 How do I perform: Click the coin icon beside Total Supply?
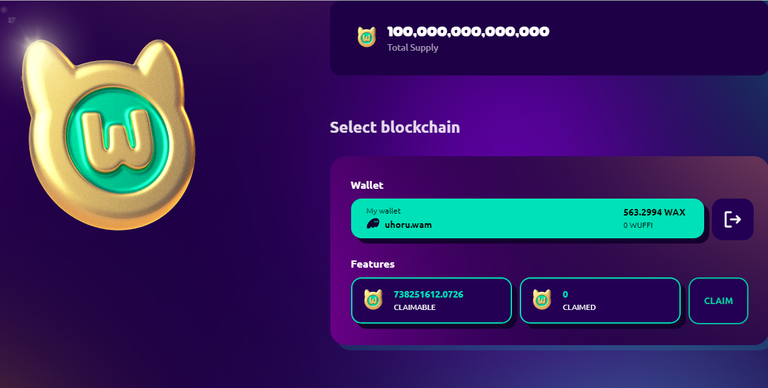[366, 37]
